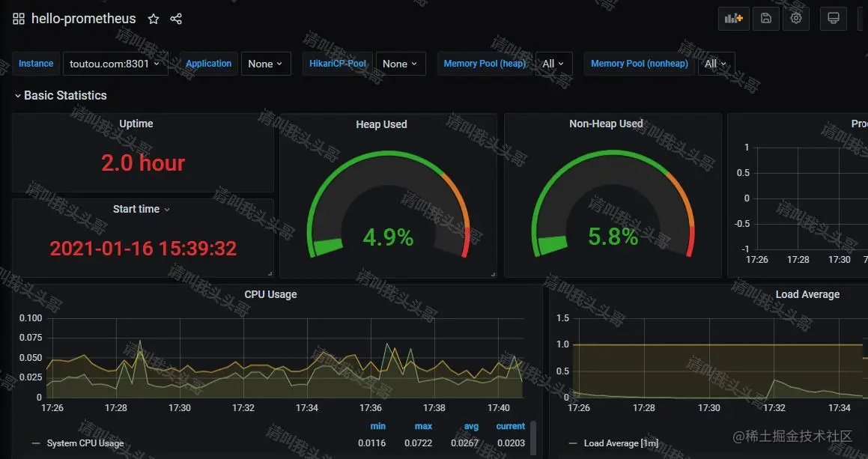Image resolution: width=868 pixels, height=459 pixels.
Task: Star the hello-prometheus dashboard
Action: (x=154, y=19)
